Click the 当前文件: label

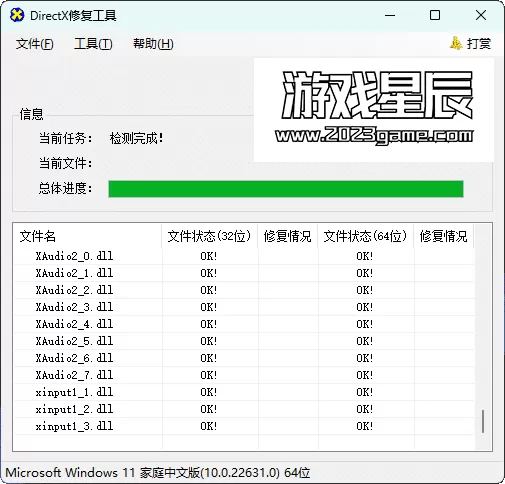66,163
